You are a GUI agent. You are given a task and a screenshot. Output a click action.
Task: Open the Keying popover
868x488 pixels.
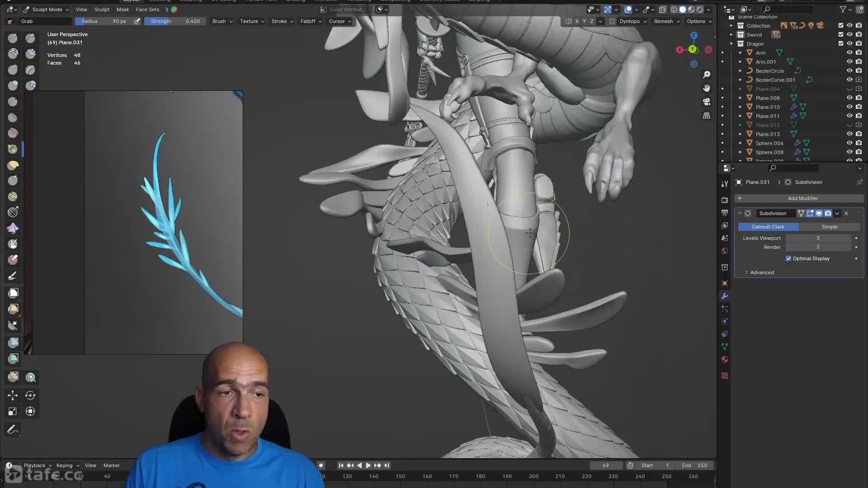(x=67, y=465)
